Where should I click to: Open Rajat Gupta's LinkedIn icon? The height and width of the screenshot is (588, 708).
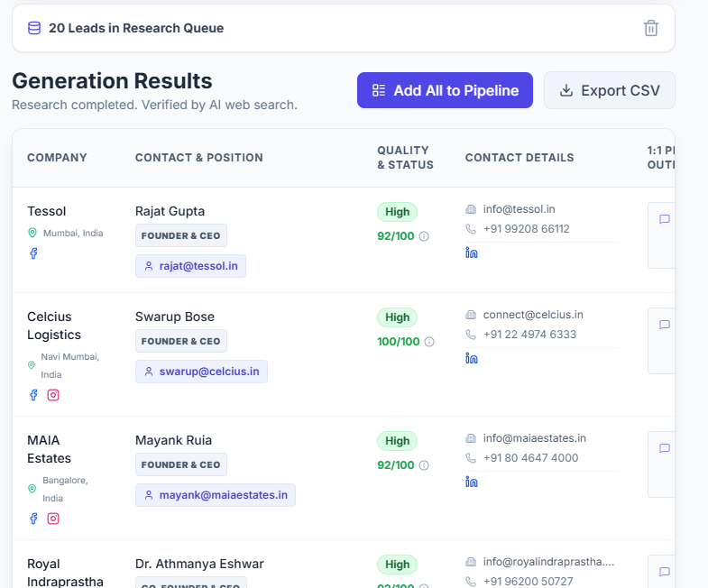[x=472, y=253]
